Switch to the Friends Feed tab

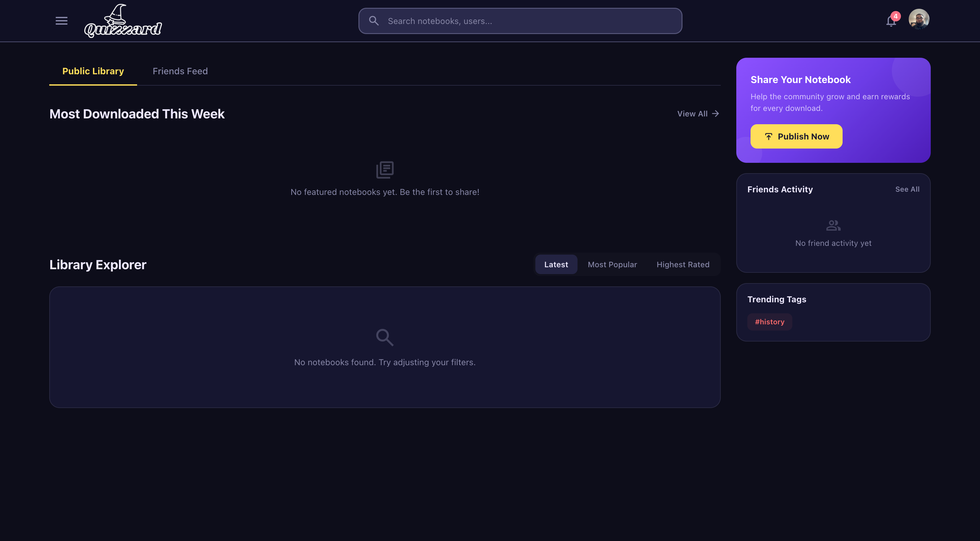(180, 71)
